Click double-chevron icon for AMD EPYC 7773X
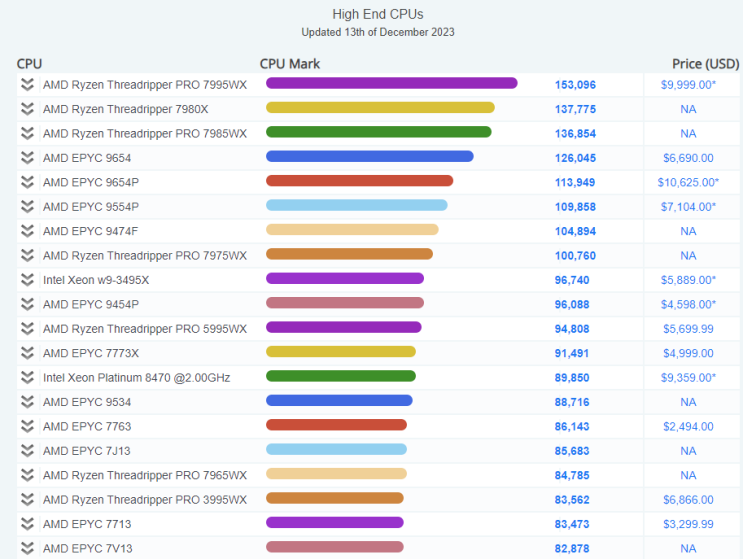The image size is (743, 559). click(x=27, y=353)
